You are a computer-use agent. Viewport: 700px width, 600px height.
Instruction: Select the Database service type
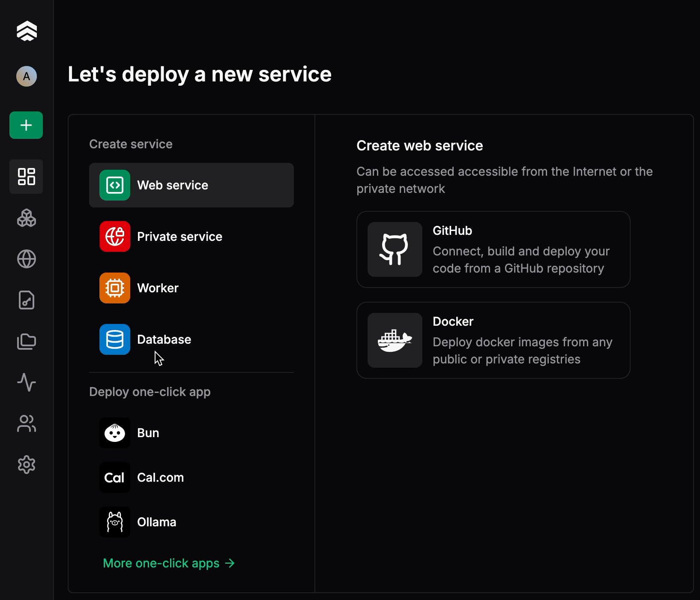pos(191,339)
